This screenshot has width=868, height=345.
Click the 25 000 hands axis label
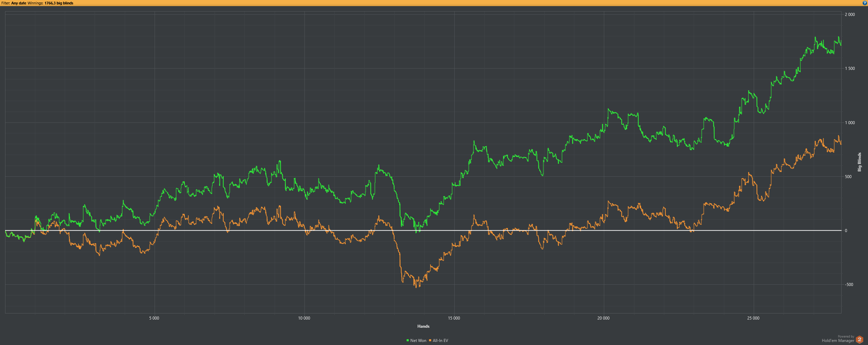[753, 318]
